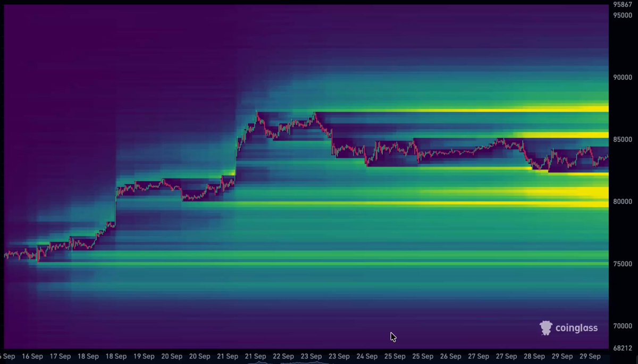This screenshot has width=638, height=364.
Task: Select the 28 Sep time axis label
Action: [534, 357]
